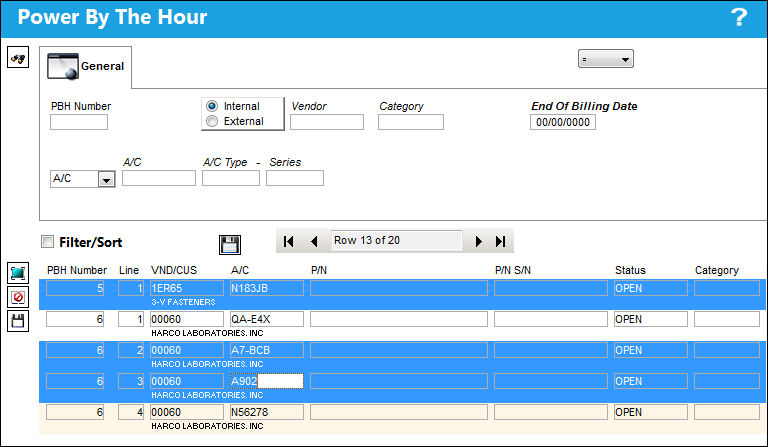Click the A/C search input field

[x=159, y=178]
